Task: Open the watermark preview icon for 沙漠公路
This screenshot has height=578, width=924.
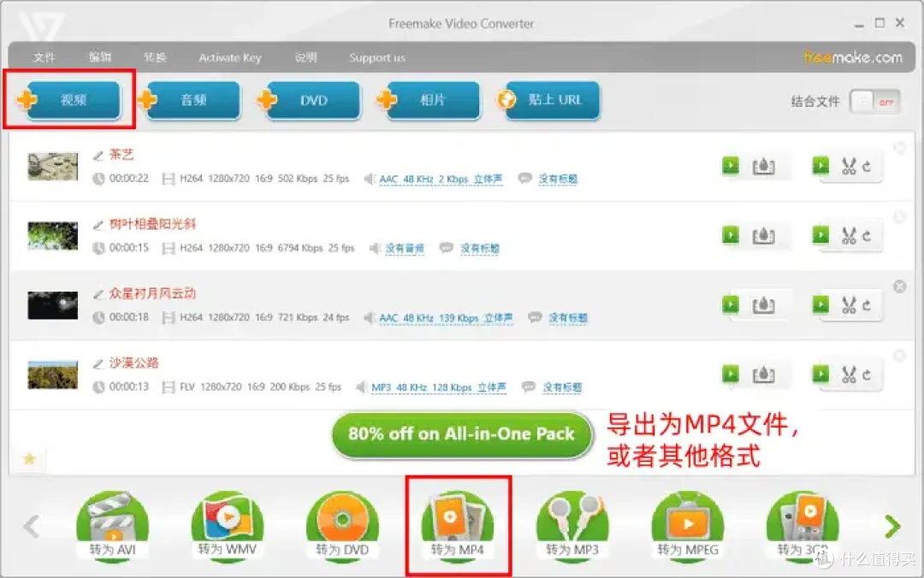Action: 763,375
